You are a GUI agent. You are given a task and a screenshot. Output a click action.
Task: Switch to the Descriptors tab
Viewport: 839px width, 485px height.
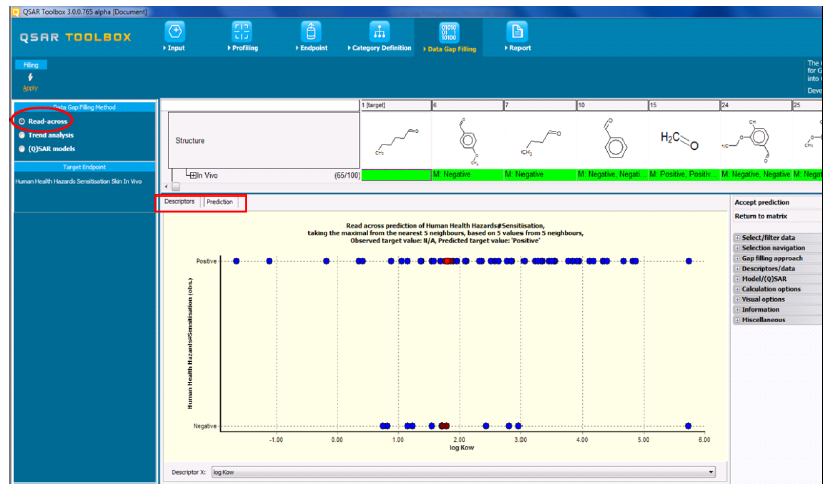(179, 202)
